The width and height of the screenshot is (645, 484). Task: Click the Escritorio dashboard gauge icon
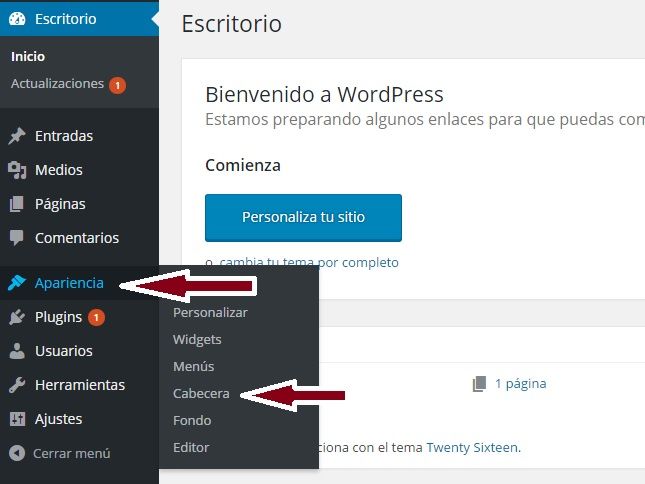pyautogui.click(x=17, y=19)
